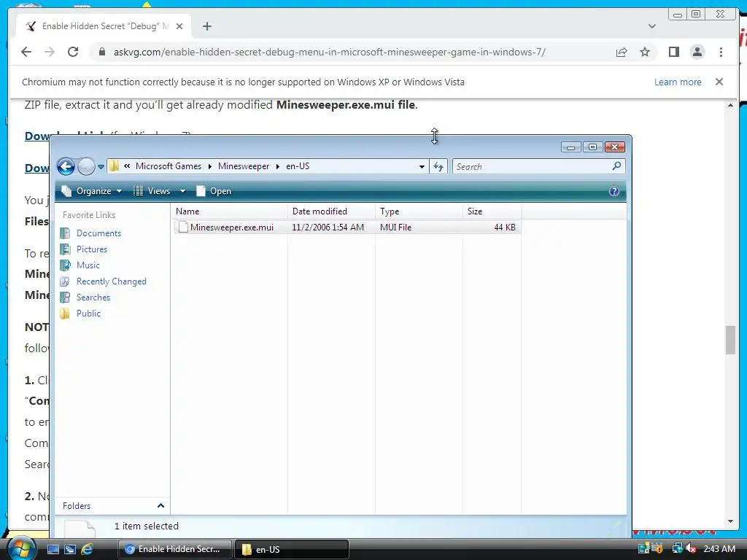Share this page icon in address bar
This screenshot has width=747, height=560.
click(622, 52)
